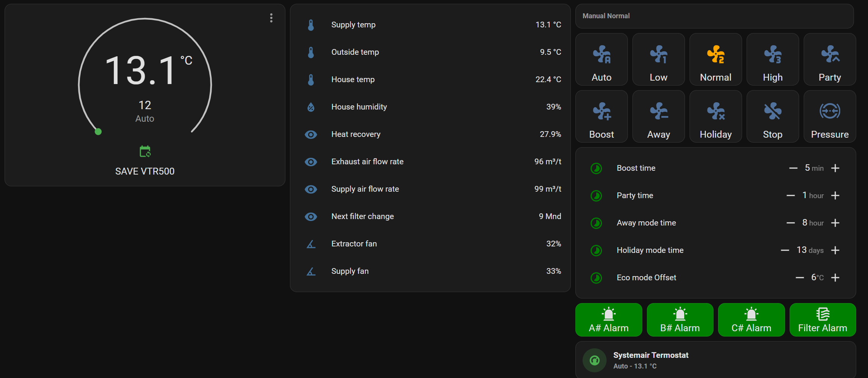868x378 pixels.
Task: Increase the Boost time
Action: pos(835,168)
